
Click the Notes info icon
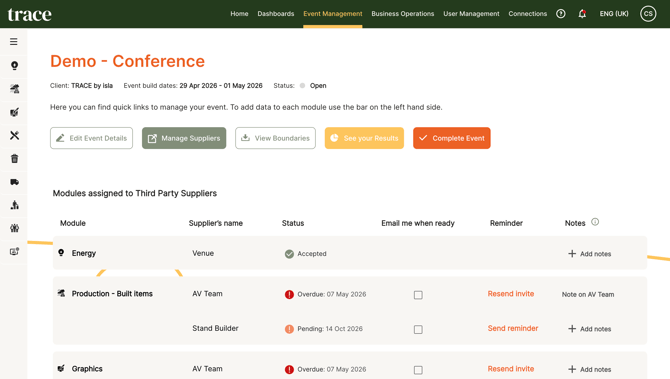pyautogui.click(x=595, y=222)
